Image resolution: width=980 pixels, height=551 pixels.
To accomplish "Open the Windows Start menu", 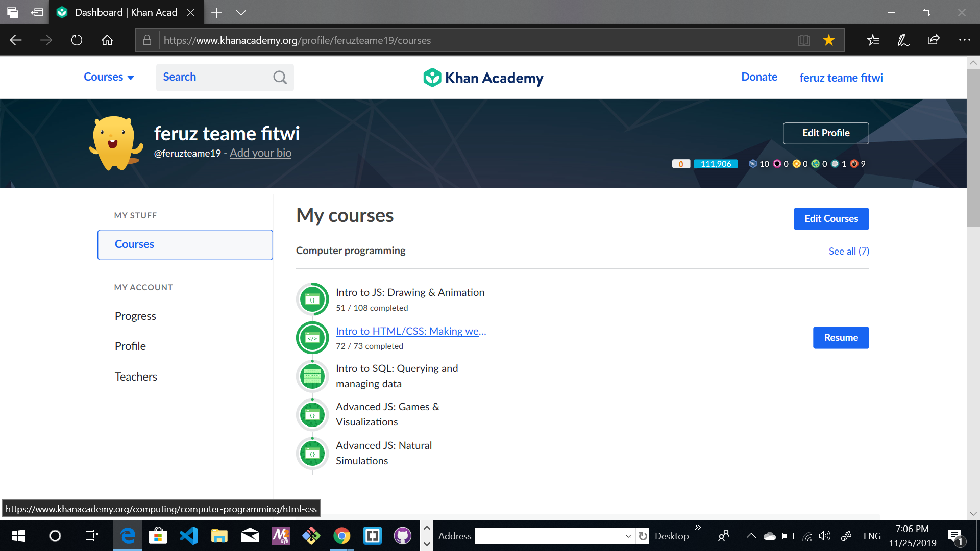I will pyautogui.click(x=18, y=536).
